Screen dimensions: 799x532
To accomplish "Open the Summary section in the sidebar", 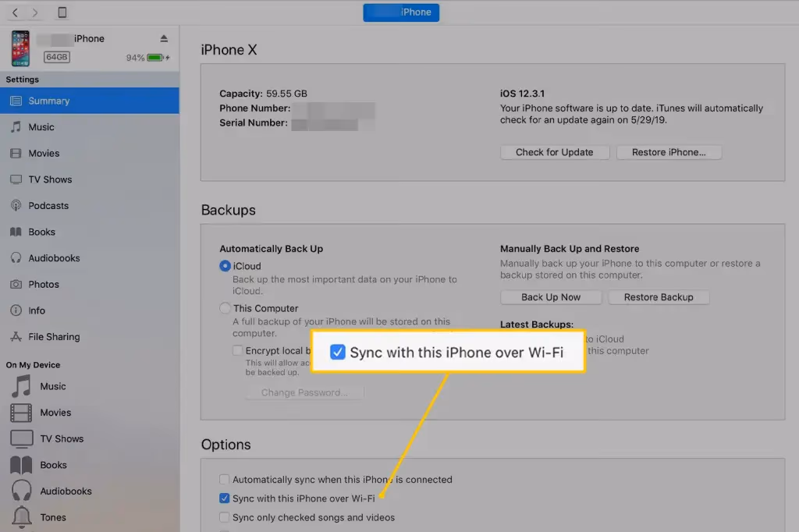I will [x=51, y=100].
